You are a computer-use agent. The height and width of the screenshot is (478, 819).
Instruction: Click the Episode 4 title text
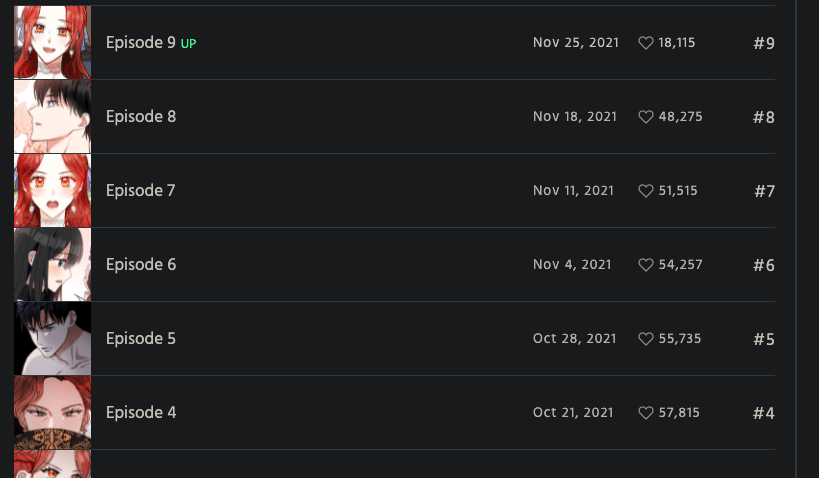[x=140, y=413]
